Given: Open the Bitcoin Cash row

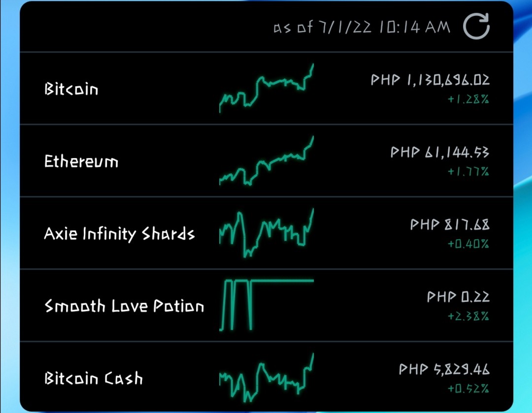Looking at the screenshot, I should point(266,377).
